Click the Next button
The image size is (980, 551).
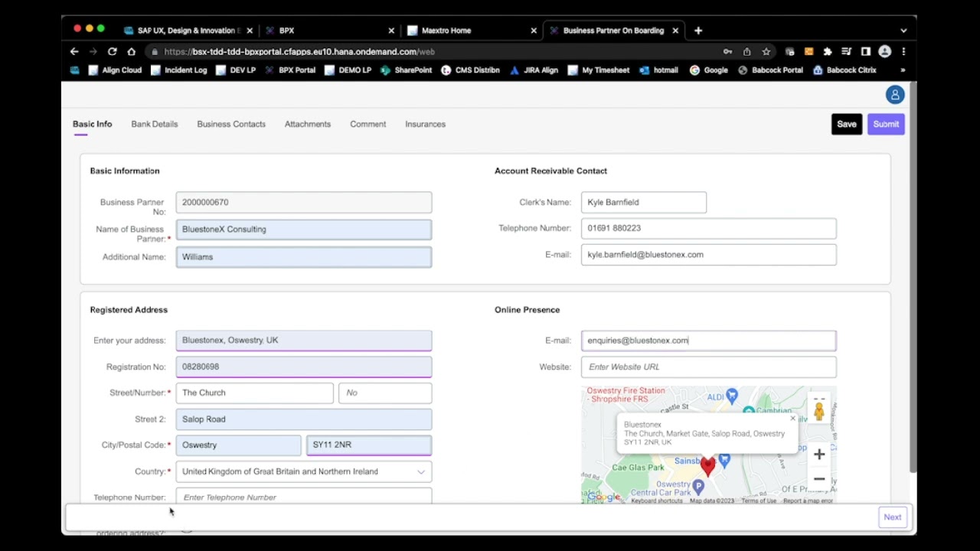[x=893, y=517]
